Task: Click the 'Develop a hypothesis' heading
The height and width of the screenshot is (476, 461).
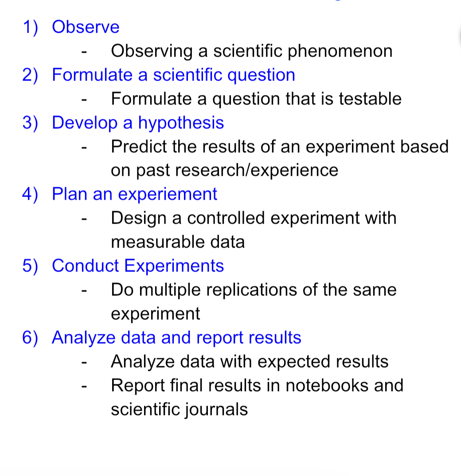Action: coord(138,123)
